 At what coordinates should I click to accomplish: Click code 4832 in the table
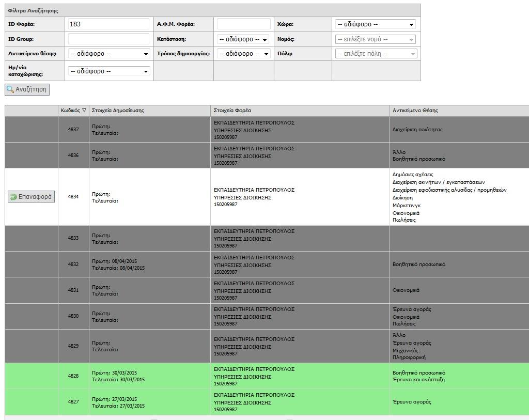point(73,265)
